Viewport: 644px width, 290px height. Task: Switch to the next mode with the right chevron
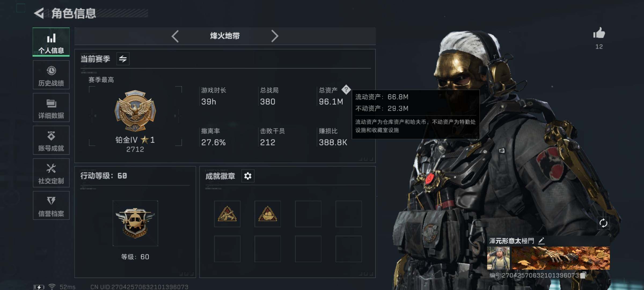point(275,36)
